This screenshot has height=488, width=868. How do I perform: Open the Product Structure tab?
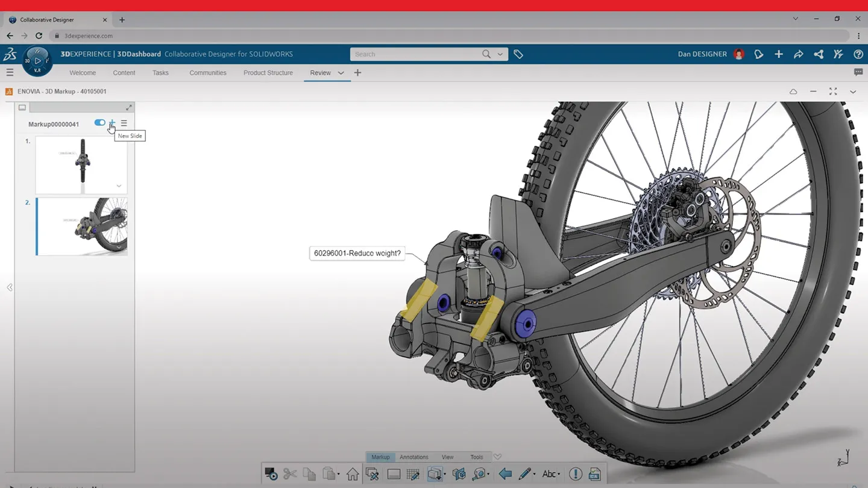(x=268, y=72)
